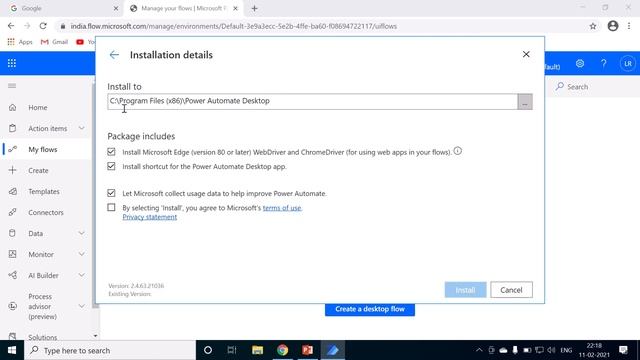This screenshot has height=360, width=640.
Task: Expand Process advisor (preview) chevron
Action: tap(82, 306)
